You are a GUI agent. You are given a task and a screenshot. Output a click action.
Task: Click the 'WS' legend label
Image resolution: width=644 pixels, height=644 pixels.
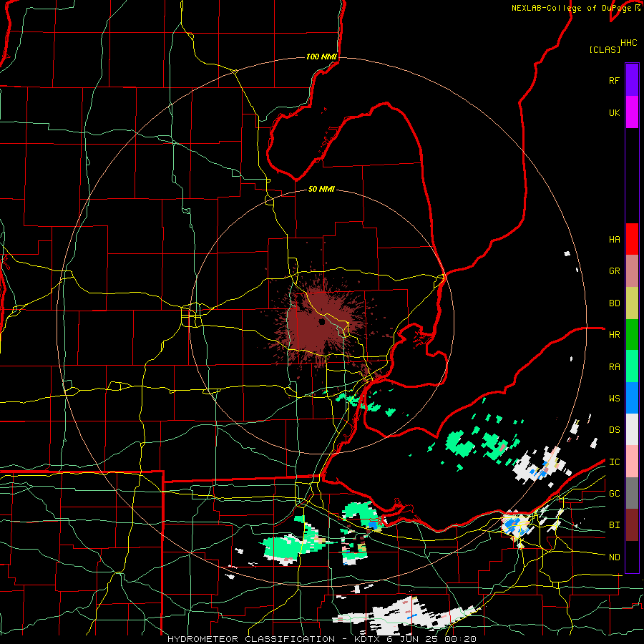tap(614, 399)
